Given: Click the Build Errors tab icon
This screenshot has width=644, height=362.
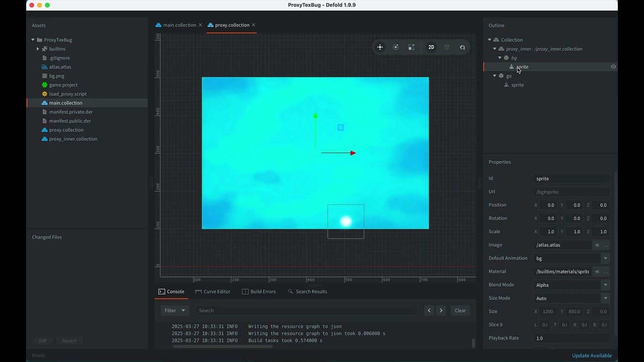Looking at the screenshot, I should click(245, 292).
